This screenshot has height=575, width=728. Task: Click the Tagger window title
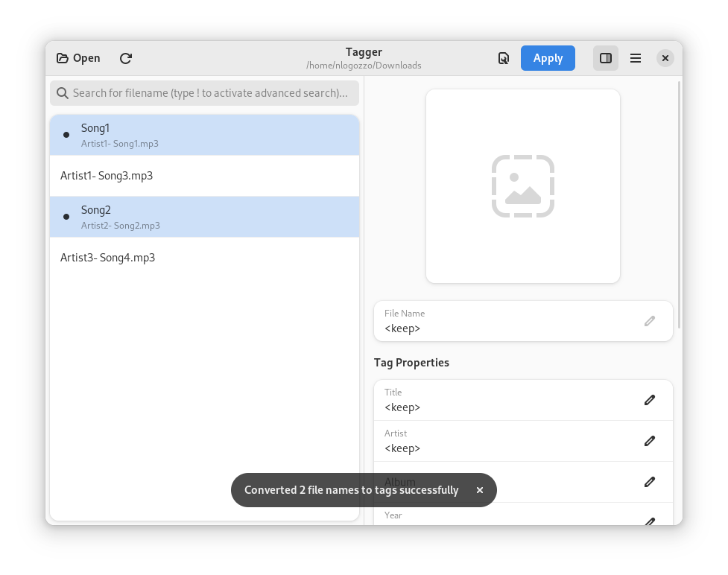pos(364,52)
